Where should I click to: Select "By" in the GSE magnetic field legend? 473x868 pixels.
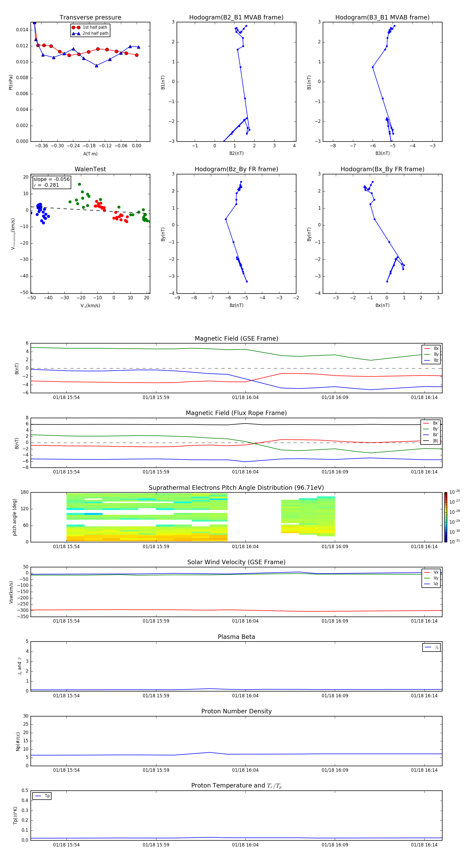click(x=431, y=354)
